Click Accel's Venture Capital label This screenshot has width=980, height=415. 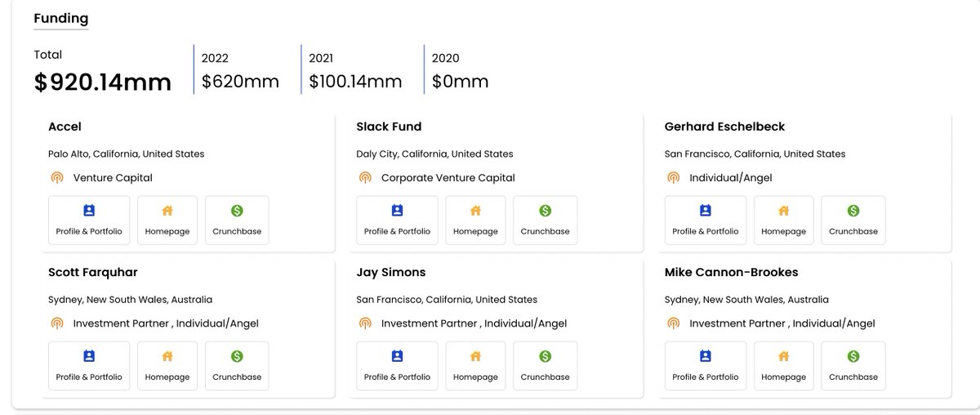pos(113,177)
